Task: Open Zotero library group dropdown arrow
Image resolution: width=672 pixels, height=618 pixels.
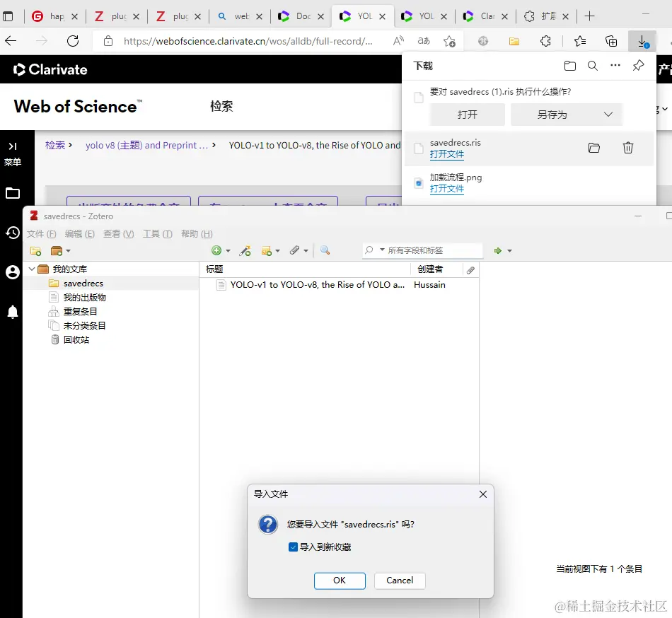Action: click(68, 251)
